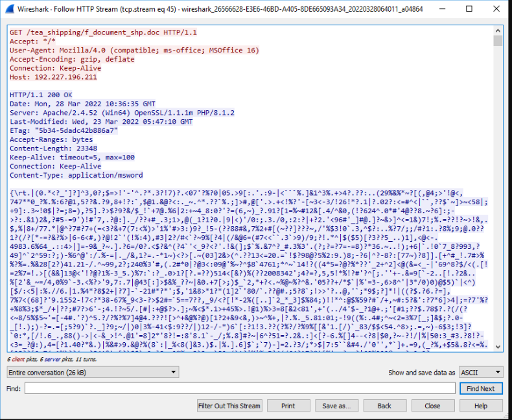Click the 'Show and save data as' label
The width and height of the screenshot is (512, 420).
coord(421,373)
